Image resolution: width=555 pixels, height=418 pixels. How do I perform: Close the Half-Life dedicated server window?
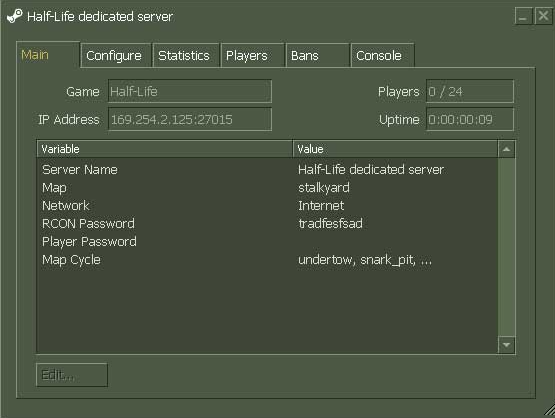(x=543, y=16)
